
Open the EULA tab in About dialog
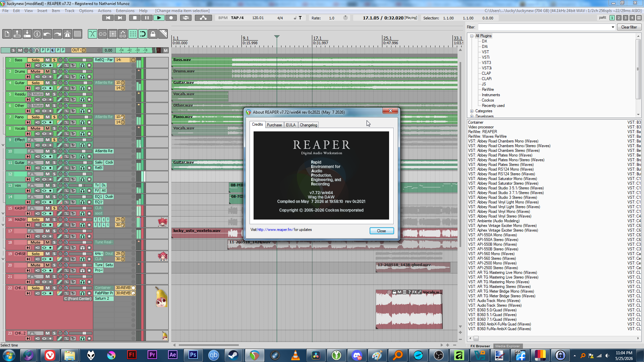(291, 125)
